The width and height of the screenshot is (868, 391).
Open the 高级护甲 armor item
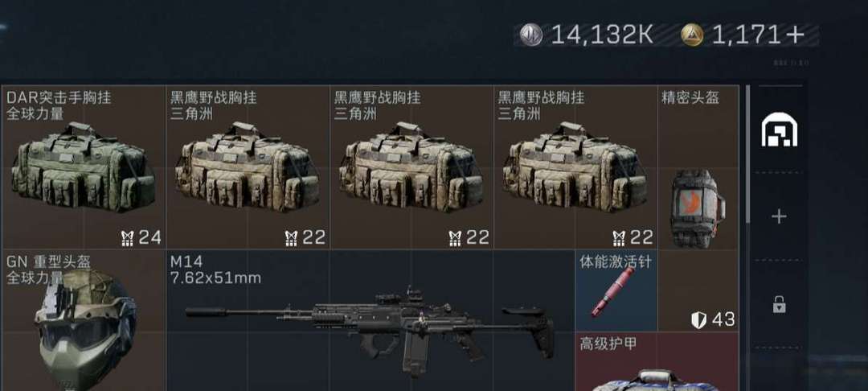(x=657, y=362)
